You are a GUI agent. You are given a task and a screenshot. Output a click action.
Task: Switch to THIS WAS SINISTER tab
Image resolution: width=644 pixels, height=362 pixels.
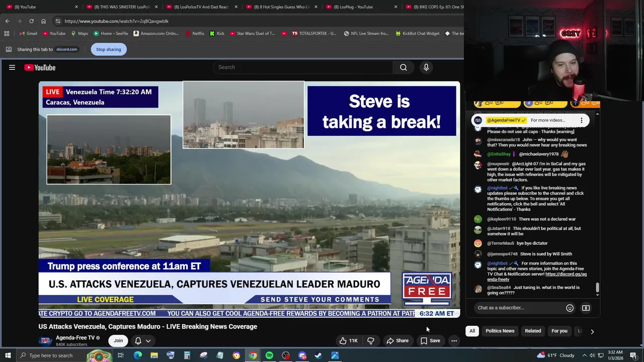tap(122, 7)
